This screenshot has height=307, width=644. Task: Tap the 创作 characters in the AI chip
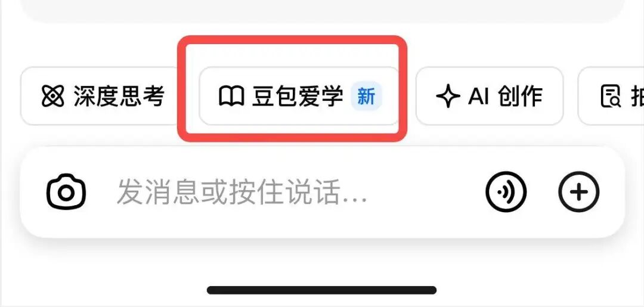click(x=521, y=97)
